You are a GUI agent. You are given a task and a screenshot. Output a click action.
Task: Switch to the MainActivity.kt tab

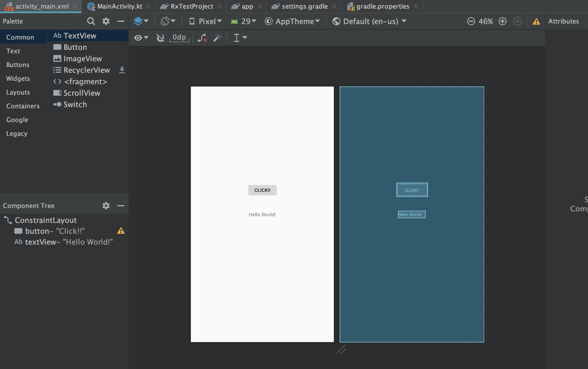[x=119, y=6]
